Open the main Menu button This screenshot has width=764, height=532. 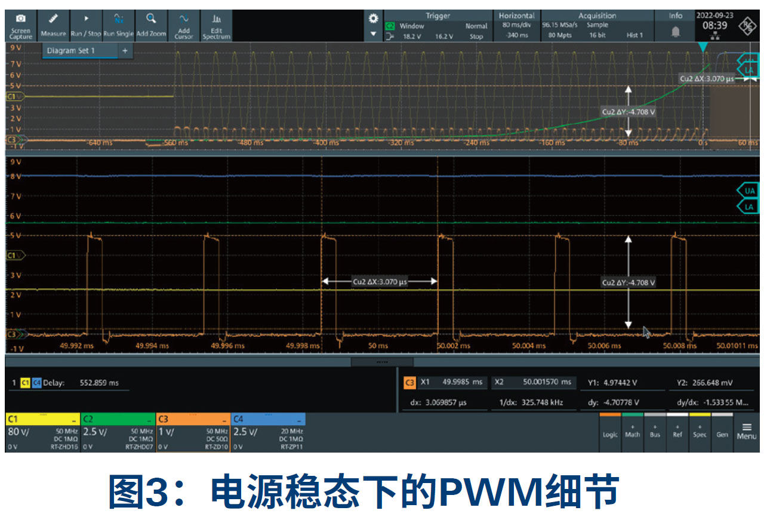click(746, 430)
